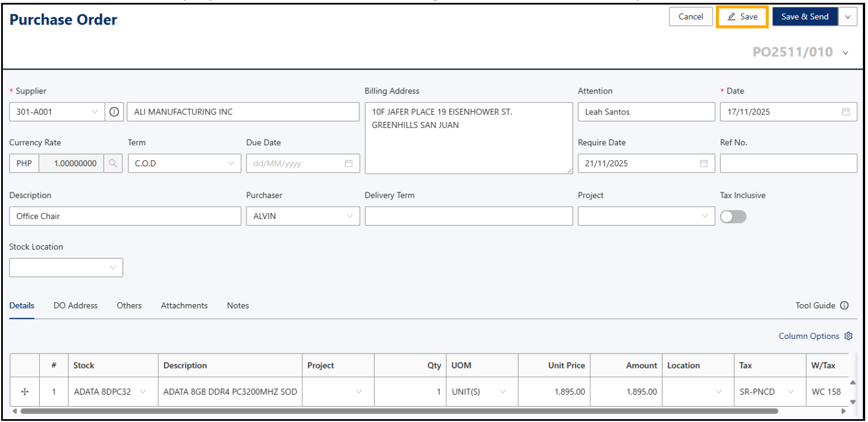Open the Date calendar picker icon

pos(846,112)
